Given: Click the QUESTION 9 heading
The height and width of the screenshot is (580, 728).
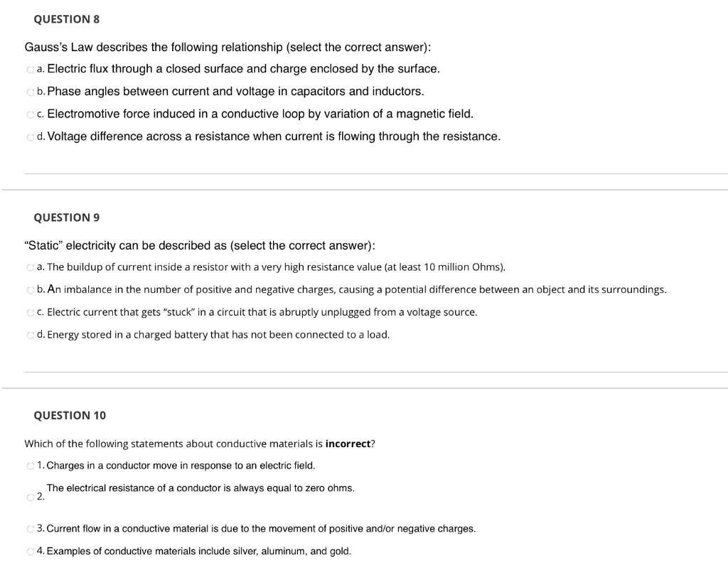Looking at the screenshot, I should pos(66,217).
